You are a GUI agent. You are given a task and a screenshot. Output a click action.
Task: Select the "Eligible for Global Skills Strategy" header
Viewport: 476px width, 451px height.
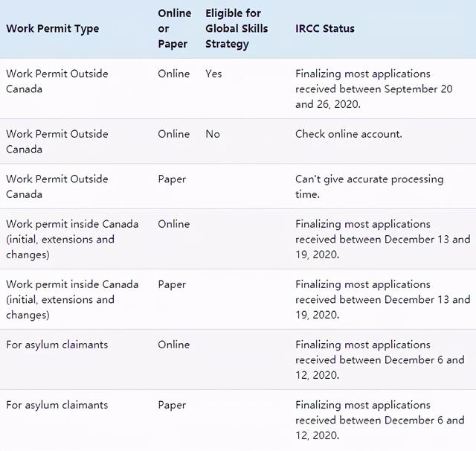pos(237,29)
